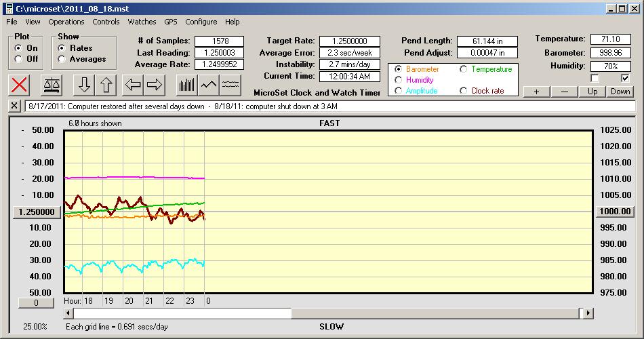The width and height of the screenshot is (644, 339).
Task: Dismiss the note with small X button
Action: (x=14, y=106)
